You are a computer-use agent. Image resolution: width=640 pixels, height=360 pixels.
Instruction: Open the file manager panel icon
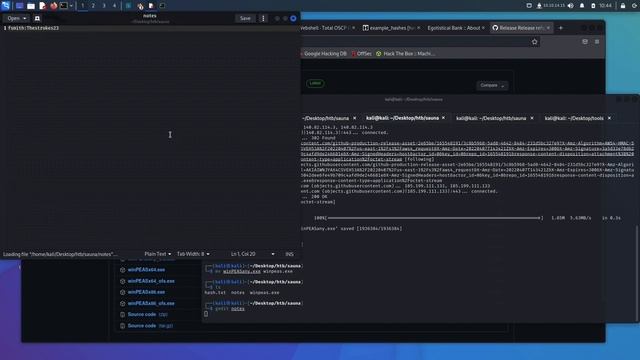(31, 6)
